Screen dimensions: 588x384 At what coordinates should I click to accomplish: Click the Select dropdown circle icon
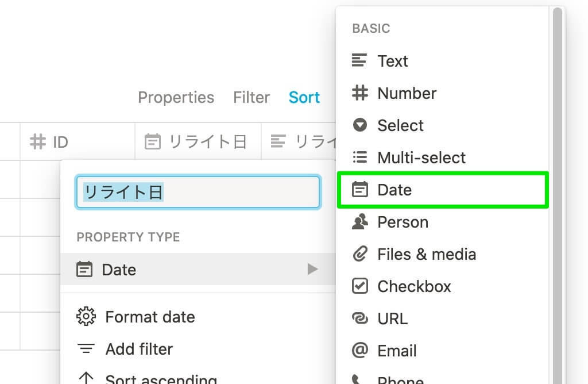coord(359,125)
